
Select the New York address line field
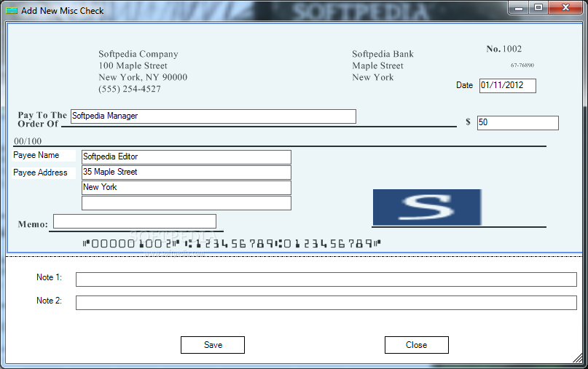(187, 188)
